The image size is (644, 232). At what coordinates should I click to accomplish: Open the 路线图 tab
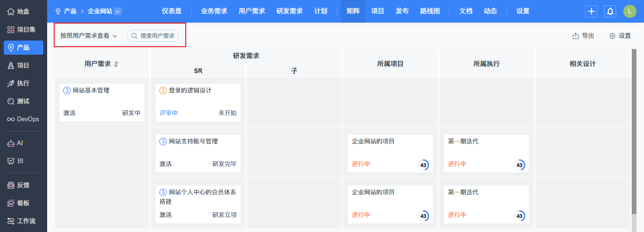tap(430, 11)
